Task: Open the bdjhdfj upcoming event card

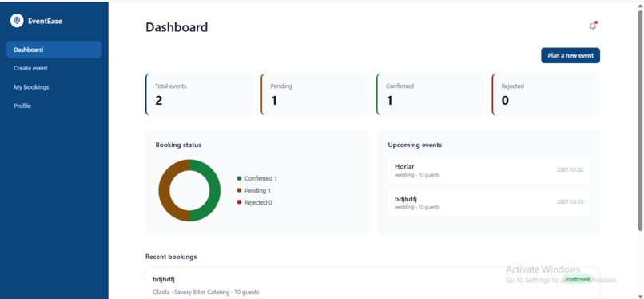Action: point(489,202)
